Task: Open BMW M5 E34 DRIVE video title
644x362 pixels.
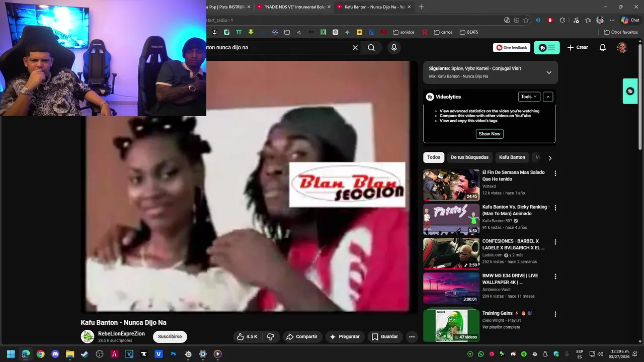Action: click(x=510, y=279)
